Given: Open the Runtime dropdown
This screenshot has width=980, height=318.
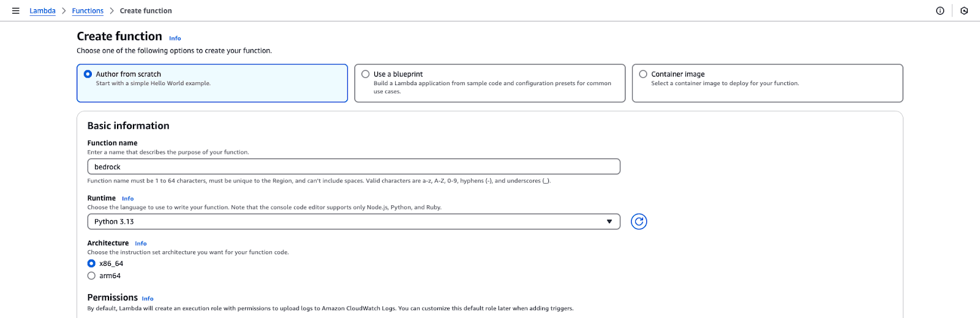Looking at the screenshot, I should 353,222.
